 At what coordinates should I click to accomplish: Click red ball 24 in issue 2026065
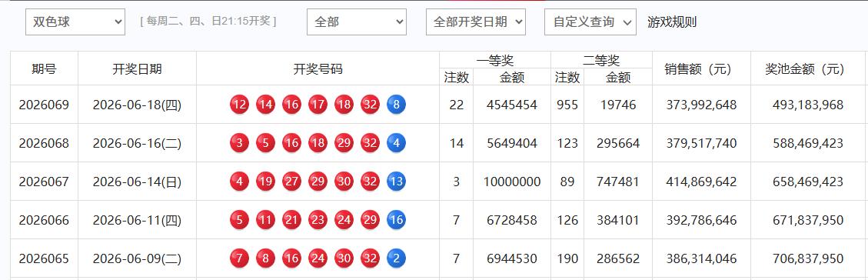318,258
